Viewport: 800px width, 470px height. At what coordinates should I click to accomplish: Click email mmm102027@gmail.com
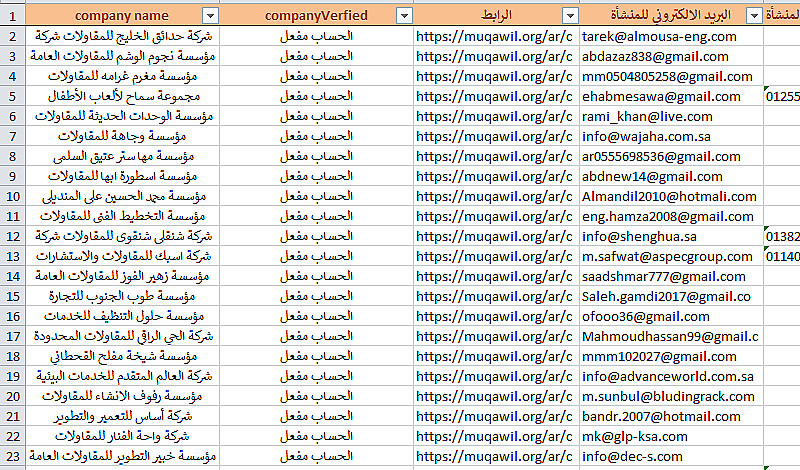click(x=659, y=356)
